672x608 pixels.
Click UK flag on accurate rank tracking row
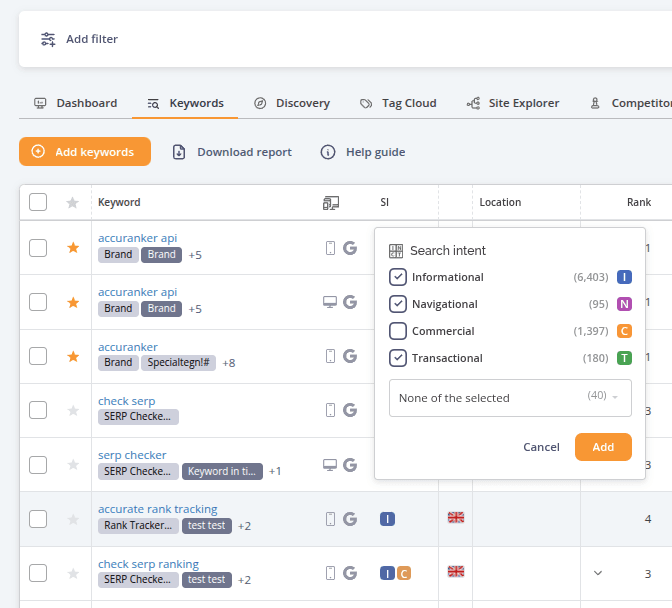[456, 518]
